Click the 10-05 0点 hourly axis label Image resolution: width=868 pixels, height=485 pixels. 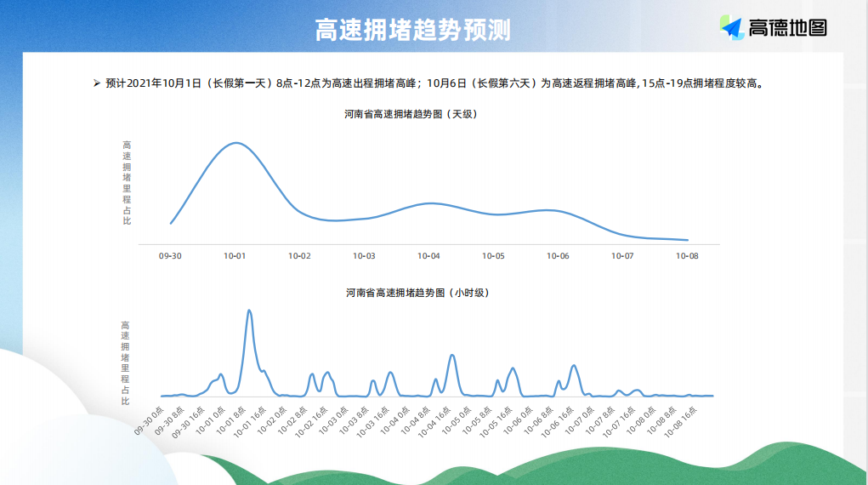coord(457,420)
